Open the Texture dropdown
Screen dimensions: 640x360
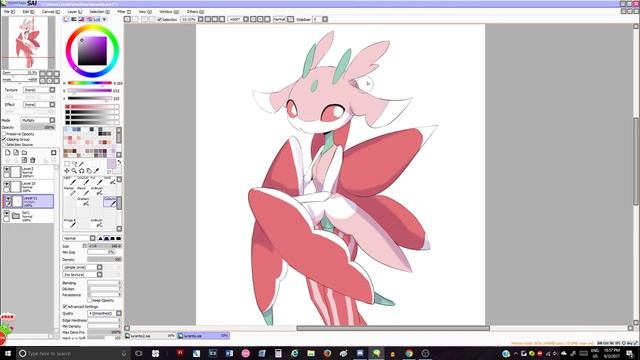[39, 90]
